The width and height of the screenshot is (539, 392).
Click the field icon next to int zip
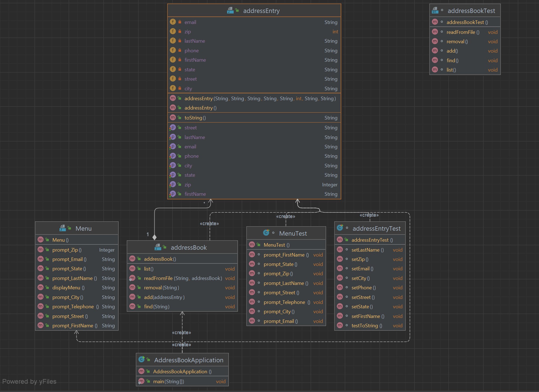click(173, 31)
